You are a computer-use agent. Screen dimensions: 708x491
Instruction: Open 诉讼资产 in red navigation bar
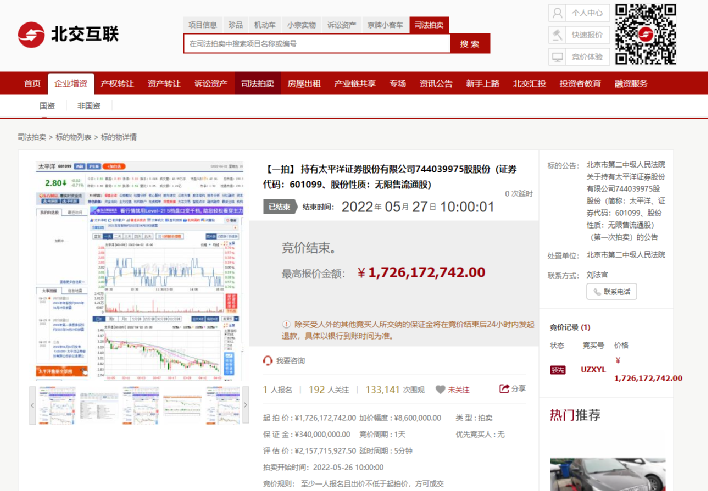click(x=211, y=84)
